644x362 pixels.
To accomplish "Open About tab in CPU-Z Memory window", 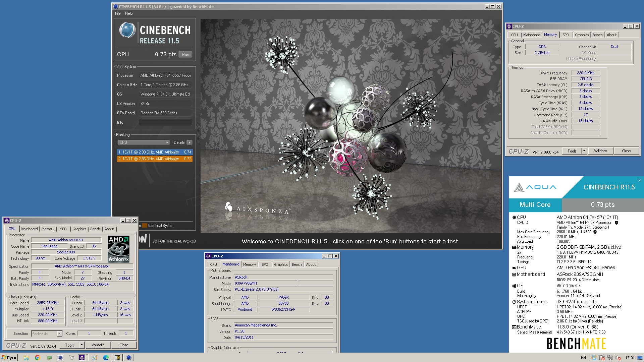I will point(611,35).
